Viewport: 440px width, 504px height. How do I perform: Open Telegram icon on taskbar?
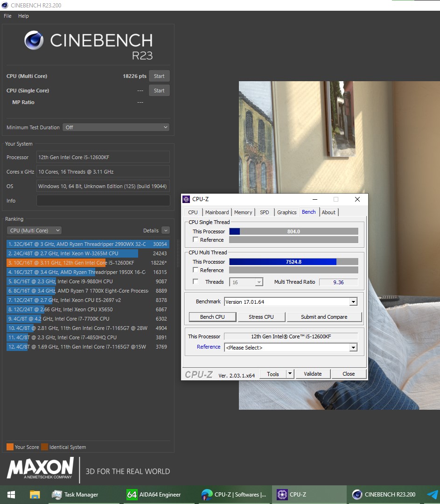[x=433, y=494]
